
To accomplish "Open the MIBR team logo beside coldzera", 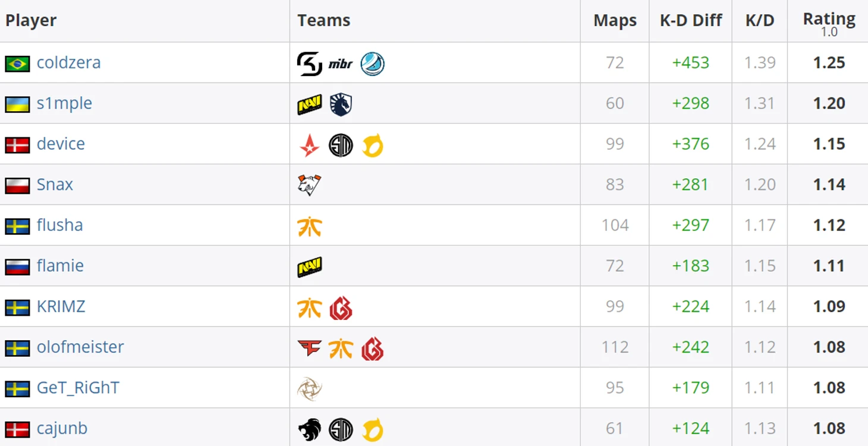I will click(x=341, y=64).
